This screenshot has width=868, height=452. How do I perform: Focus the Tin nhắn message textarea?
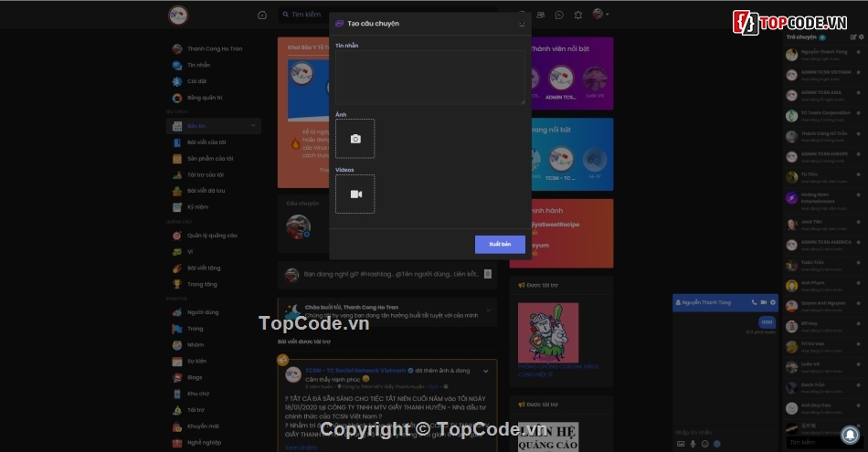(x=430, y=78)
